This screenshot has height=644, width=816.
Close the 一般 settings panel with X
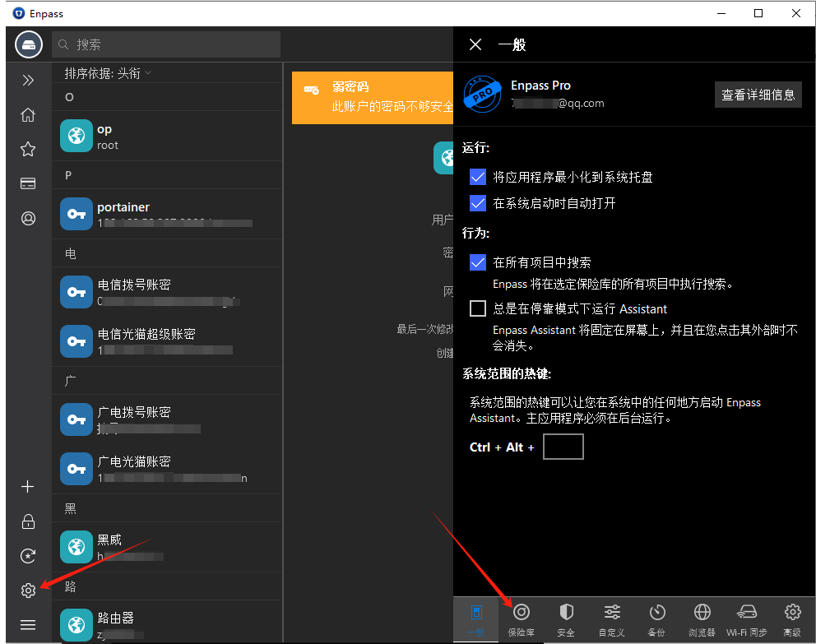[x=475, y=44]
